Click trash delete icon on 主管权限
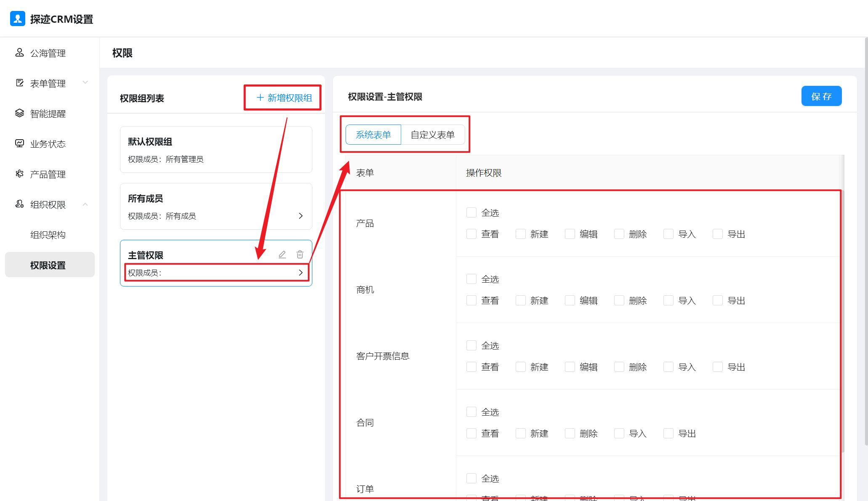The image size is (868, 501). (x=300, y=254)
